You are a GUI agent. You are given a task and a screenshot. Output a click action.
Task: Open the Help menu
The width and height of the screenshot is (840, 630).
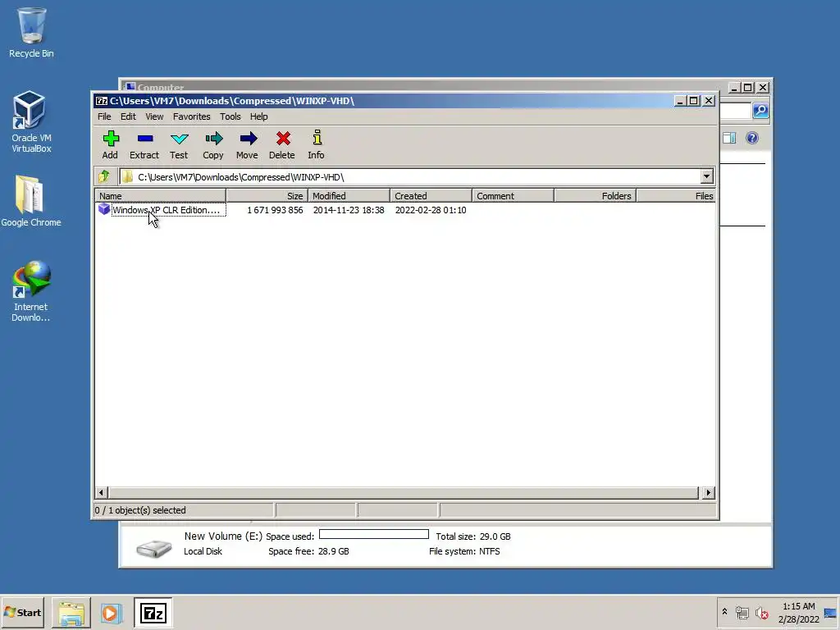[258, 116]
